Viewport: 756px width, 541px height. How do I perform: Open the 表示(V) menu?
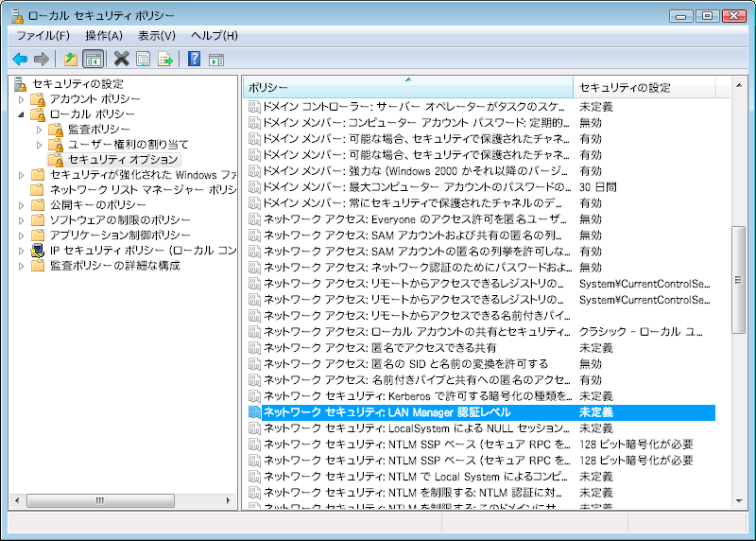[157, 35]
